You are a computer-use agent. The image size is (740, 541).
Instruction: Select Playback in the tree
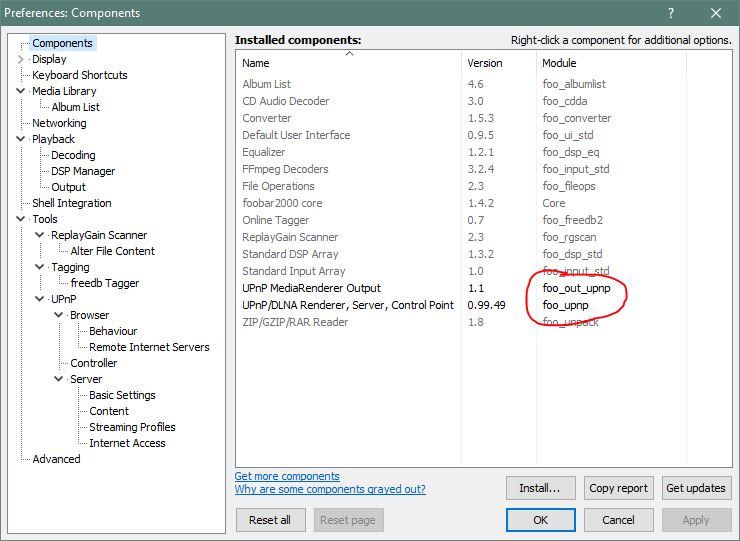[53, 139]
